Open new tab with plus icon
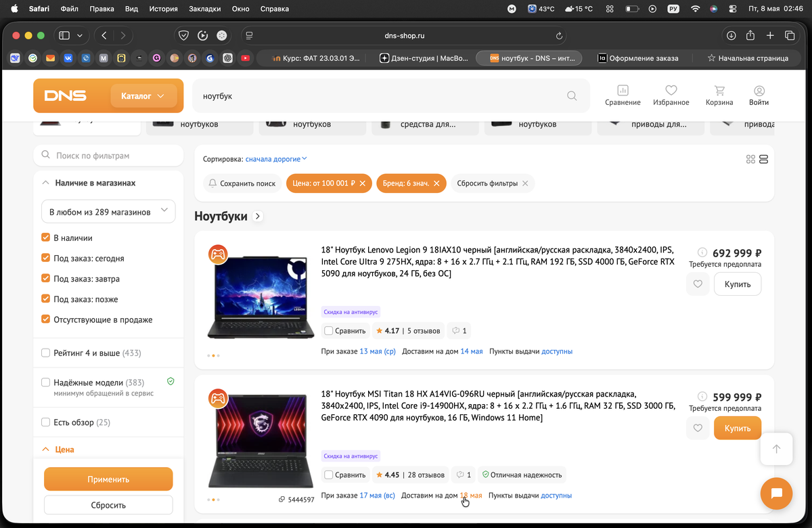812x528 pixels. tap(770, 35)
